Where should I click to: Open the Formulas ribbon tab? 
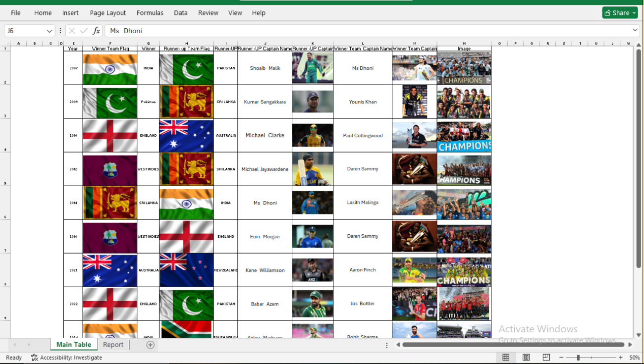150,13
